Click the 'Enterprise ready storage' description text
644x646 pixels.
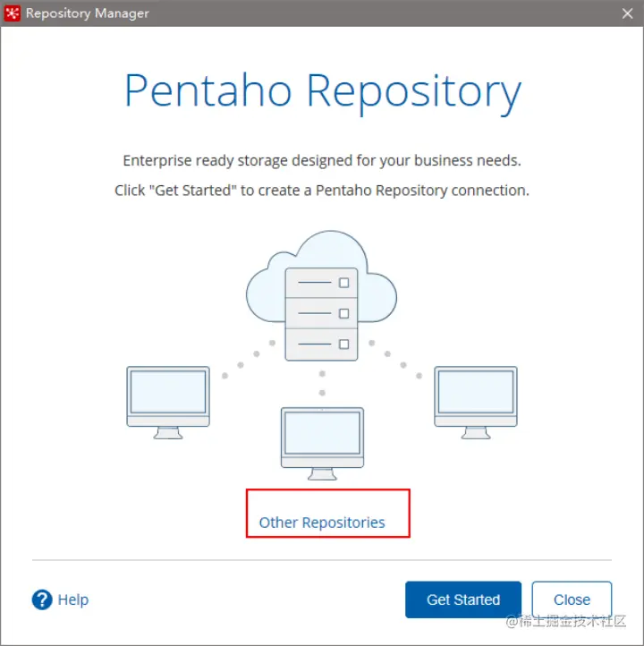(x=322, y=160)
